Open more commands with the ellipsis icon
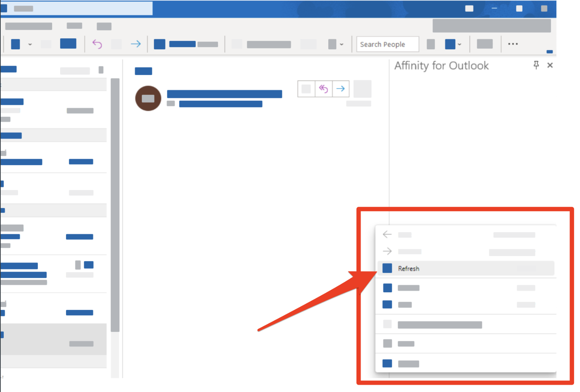This screenshot has width=580, height=392. point(513,44)
